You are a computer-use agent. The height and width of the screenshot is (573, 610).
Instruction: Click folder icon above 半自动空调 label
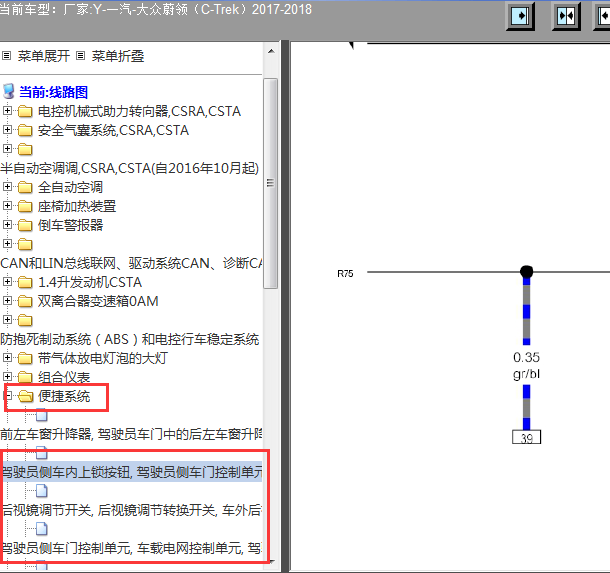pos(25,149)
